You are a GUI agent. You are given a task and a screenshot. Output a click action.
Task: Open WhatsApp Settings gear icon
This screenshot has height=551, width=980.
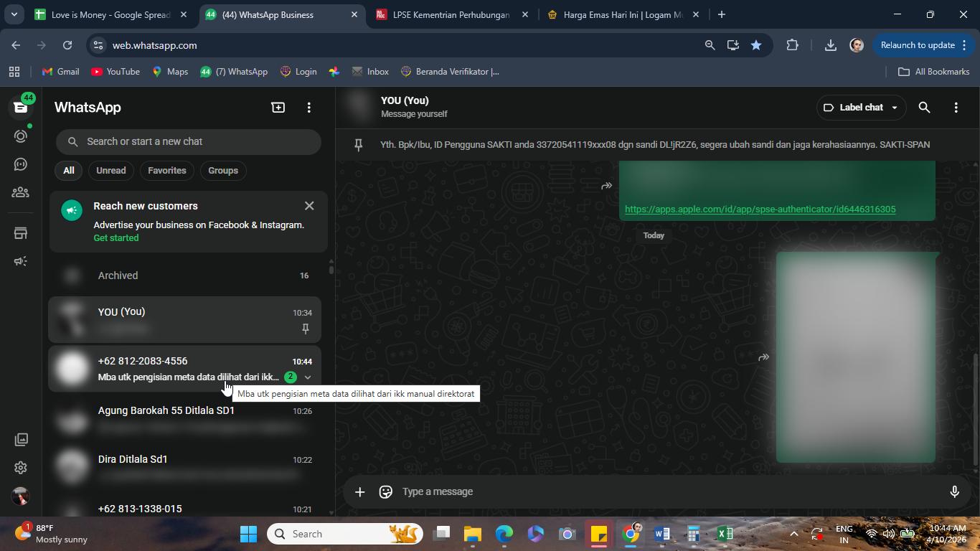[x=21, y=468]
